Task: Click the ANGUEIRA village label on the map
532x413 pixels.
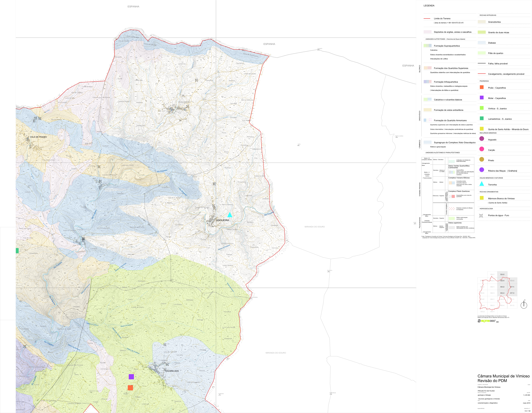Action: (x=223, y=220)
